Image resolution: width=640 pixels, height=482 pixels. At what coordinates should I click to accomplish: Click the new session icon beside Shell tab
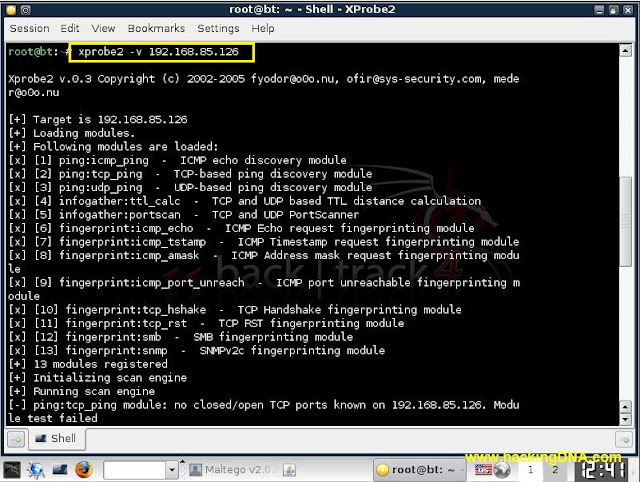point(16,440)
